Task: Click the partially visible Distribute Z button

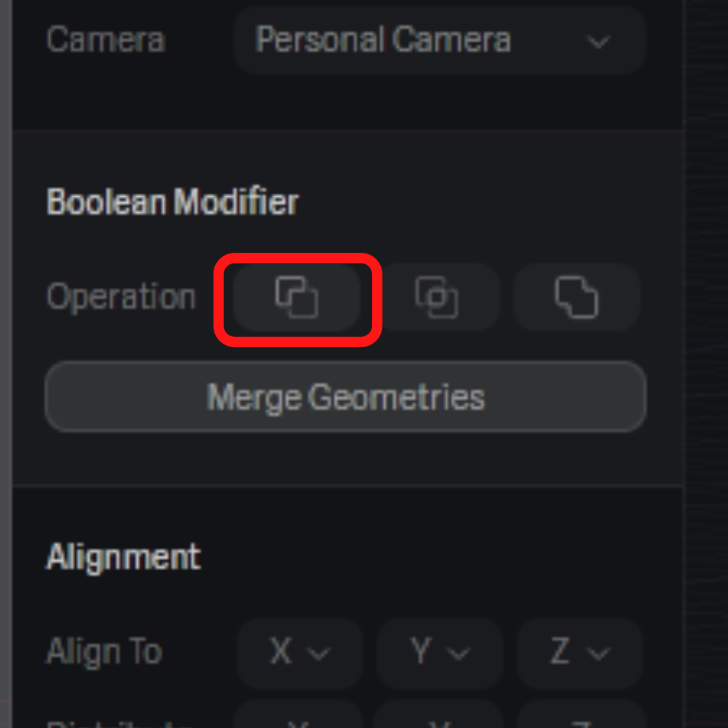Action: coord(580,715)
